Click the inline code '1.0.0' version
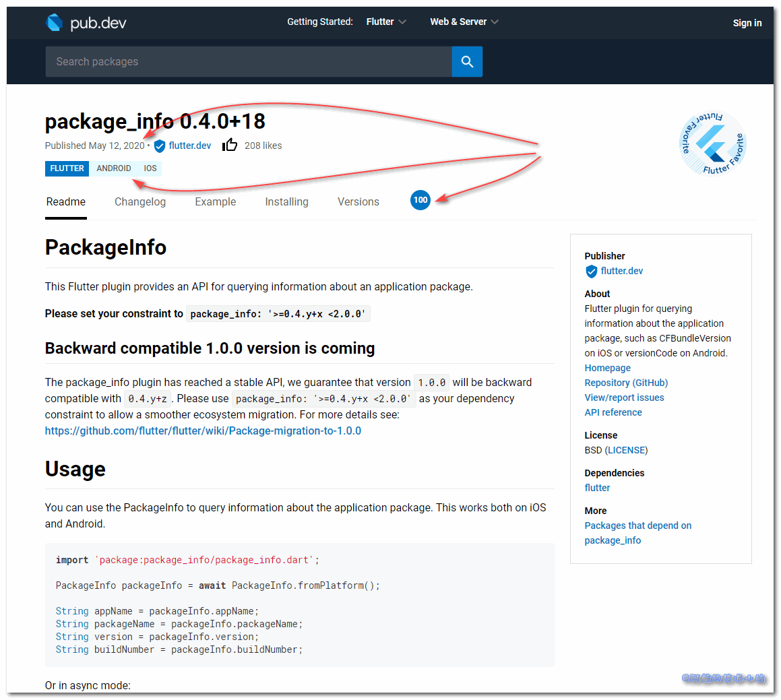This screenshot has width=781, height=700. (x=431, y=383)
